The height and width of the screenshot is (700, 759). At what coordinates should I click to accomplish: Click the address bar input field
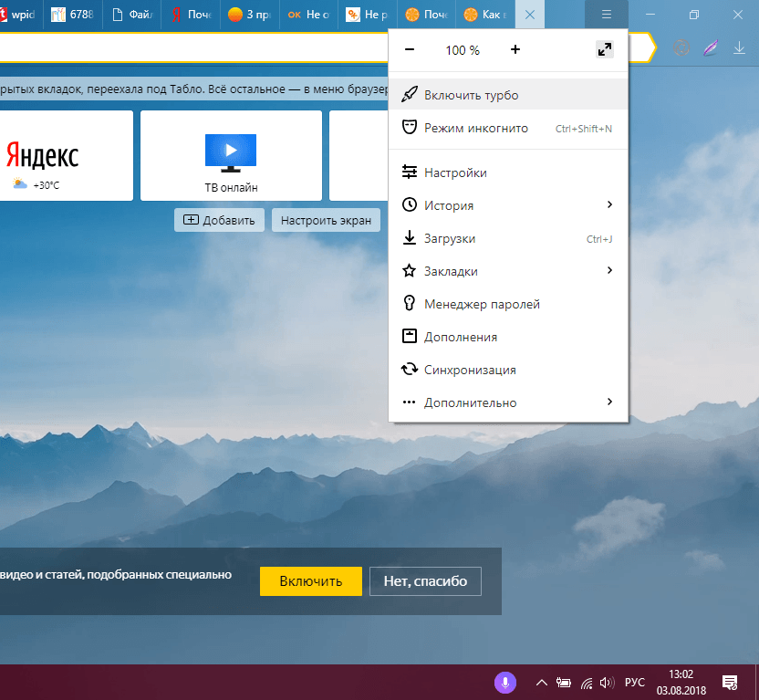click(x=193, y=47)
